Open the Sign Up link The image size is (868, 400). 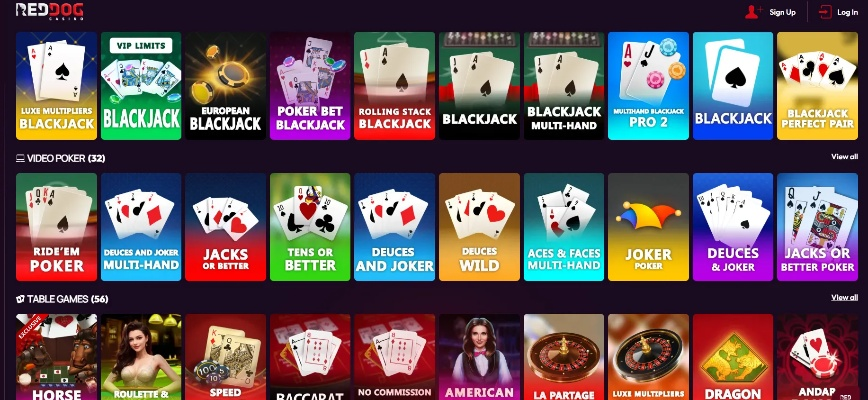[782, 12]
